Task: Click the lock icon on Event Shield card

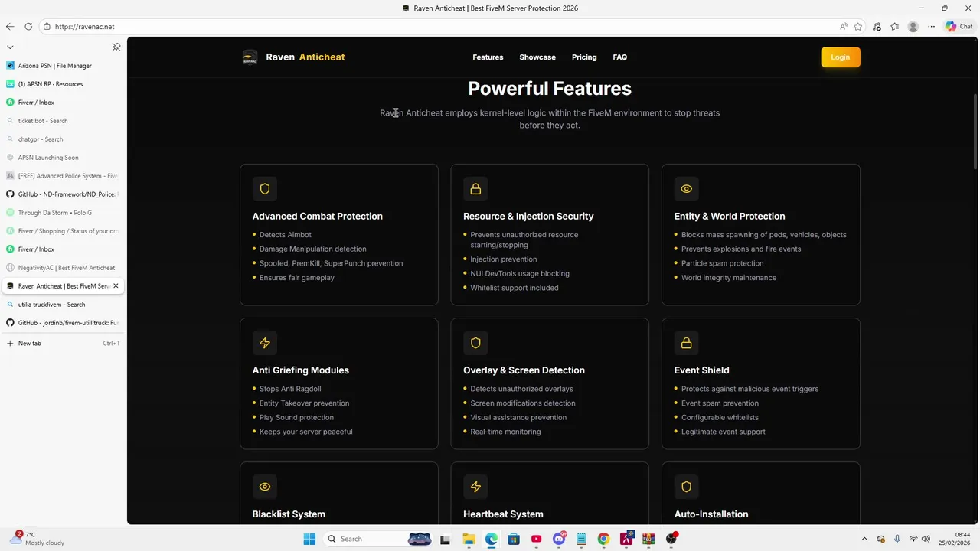Action: 687,343
